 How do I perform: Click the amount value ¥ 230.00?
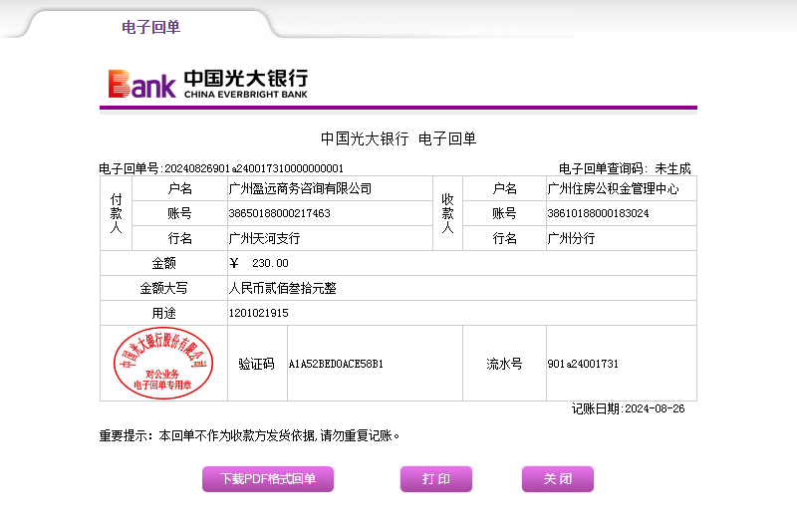coord(259,263)
